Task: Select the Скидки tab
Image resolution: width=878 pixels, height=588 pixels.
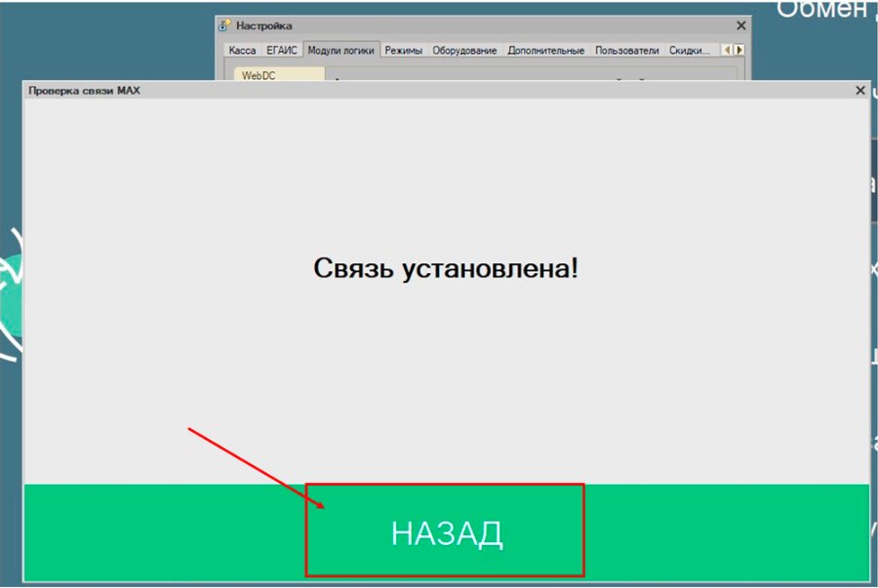Action: point(690,51)
